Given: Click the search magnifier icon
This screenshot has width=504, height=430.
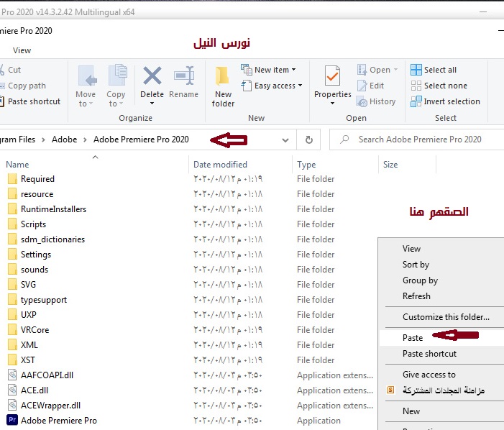Looking at the screenshot, I should click(344, 139).
